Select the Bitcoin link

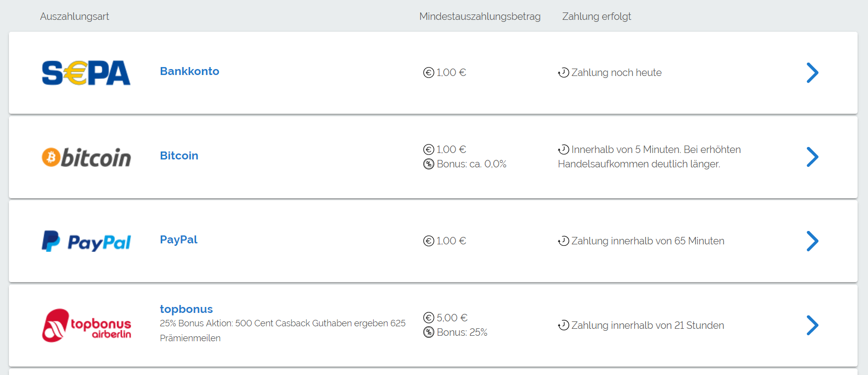pyautogui.click(x=179, y=155)
